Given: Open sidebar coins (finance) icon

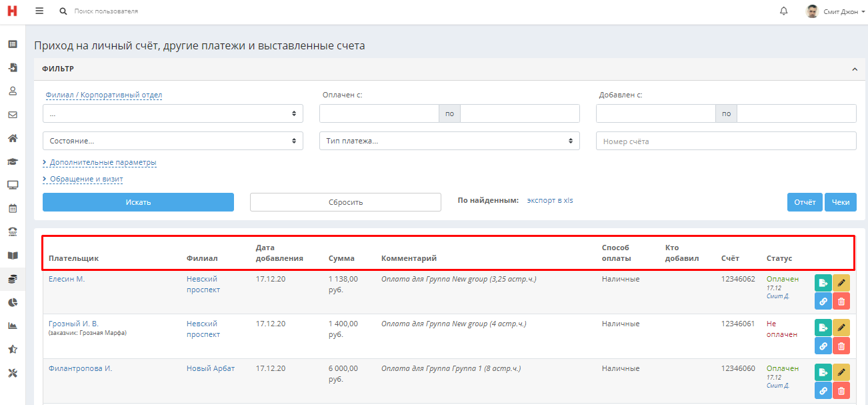Looking at the screenshot, I should (x=12, y=279).
